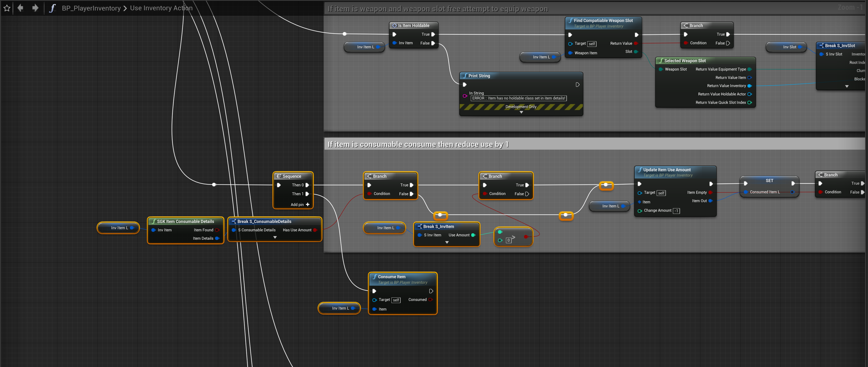Select the reroute node before Sequence
Screen dimensions: 868x367
click(x=214, y=185)
